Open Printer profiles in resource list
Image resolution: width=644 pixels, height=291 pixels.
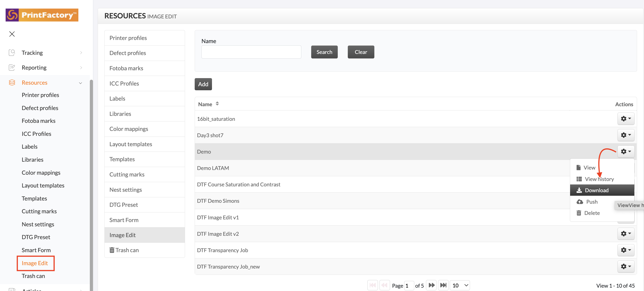(145, 38)
